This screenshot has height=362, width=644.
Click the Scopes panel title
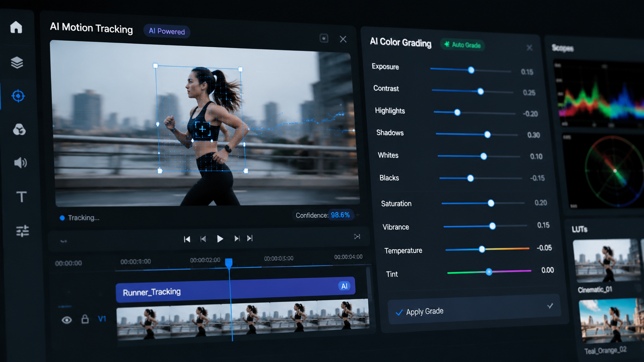coord(563,48)
